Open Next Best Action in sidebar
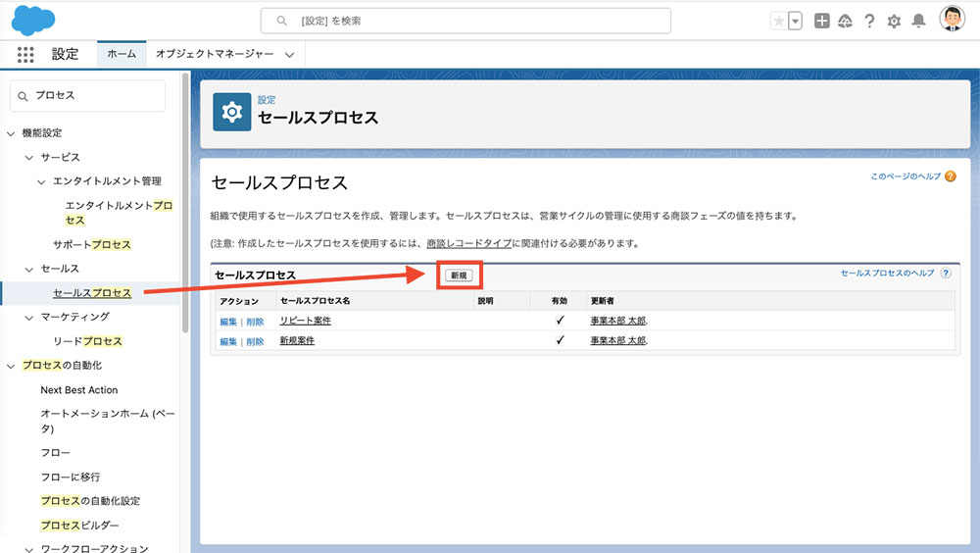Viewport: 980px width, 553px height. [x=78, y=389]
